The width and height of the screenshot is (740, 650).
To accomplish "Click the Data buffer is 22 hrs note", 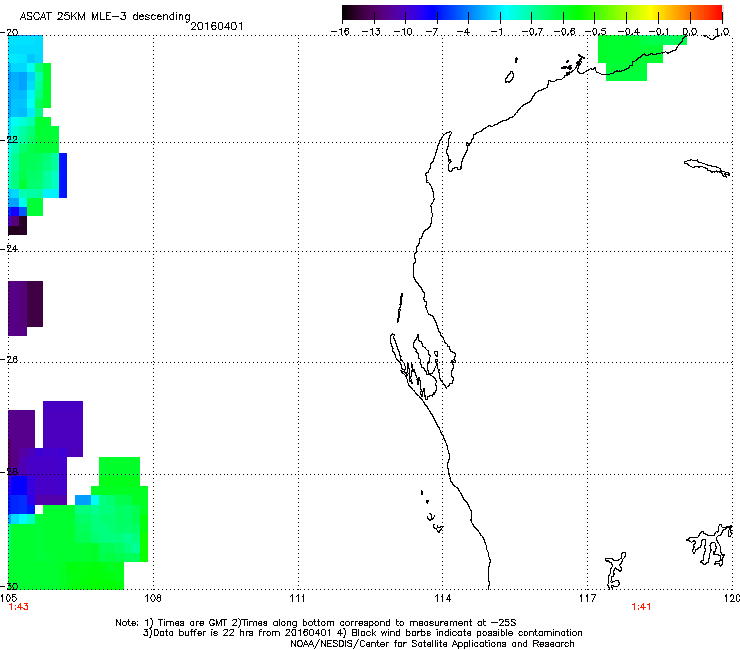I will click(x=362, y=633).
